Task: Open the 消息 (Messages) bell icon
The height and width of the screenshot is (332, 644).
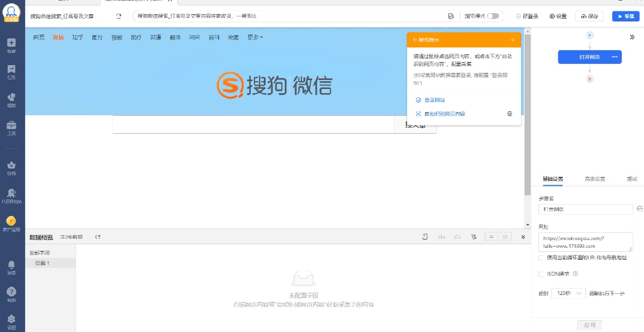Action: click(x=11, y=264)
